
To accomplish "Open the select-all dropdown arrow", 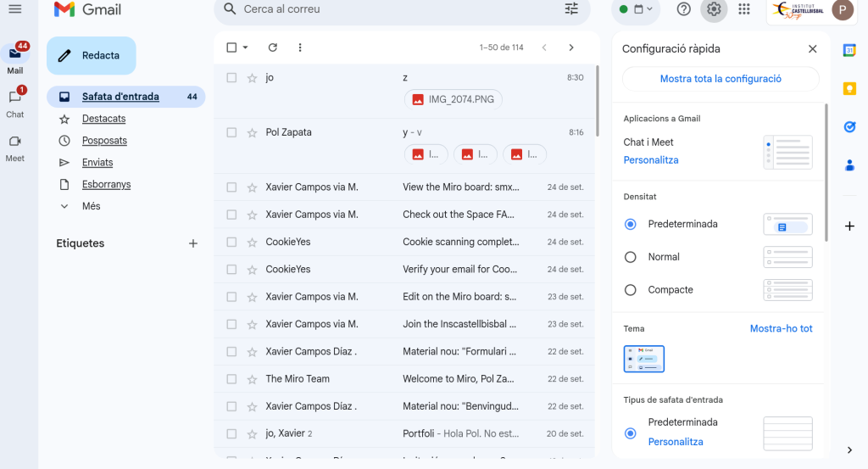I will pyautogui.click(x=246, y=47).
